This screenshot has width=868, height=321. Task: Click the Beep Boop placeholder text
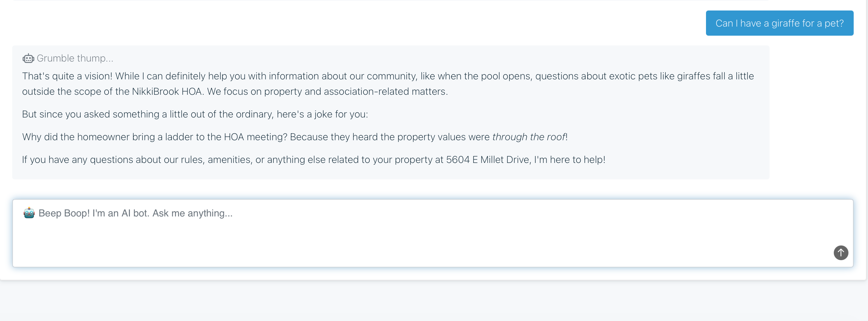(135, 213)
